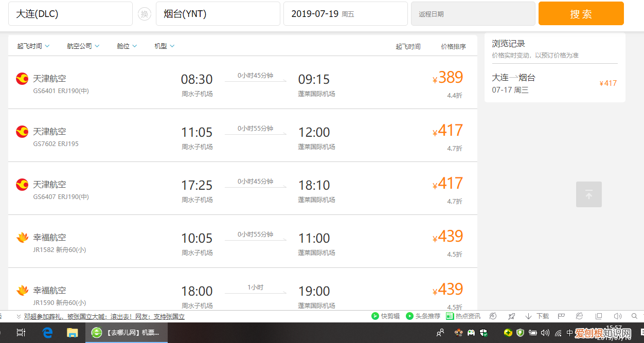Screen dimensions: 644x343
Task: Click flight number GS7602 ERJ195
Action: (56, 144)
